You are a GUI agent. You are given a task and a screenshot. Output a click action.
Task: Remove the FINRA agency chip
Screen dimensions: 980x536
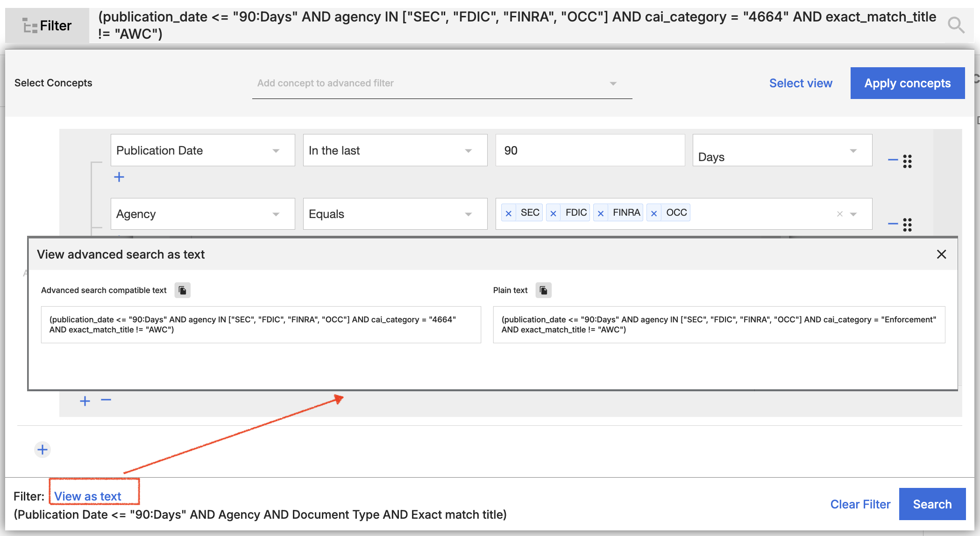(601, 213)
